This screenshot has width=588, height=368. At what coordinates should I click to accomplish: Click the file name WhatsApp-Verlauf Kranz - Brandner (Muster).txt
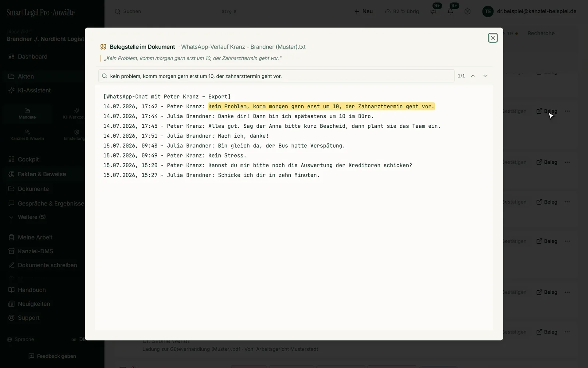click(x=243, y=47)
